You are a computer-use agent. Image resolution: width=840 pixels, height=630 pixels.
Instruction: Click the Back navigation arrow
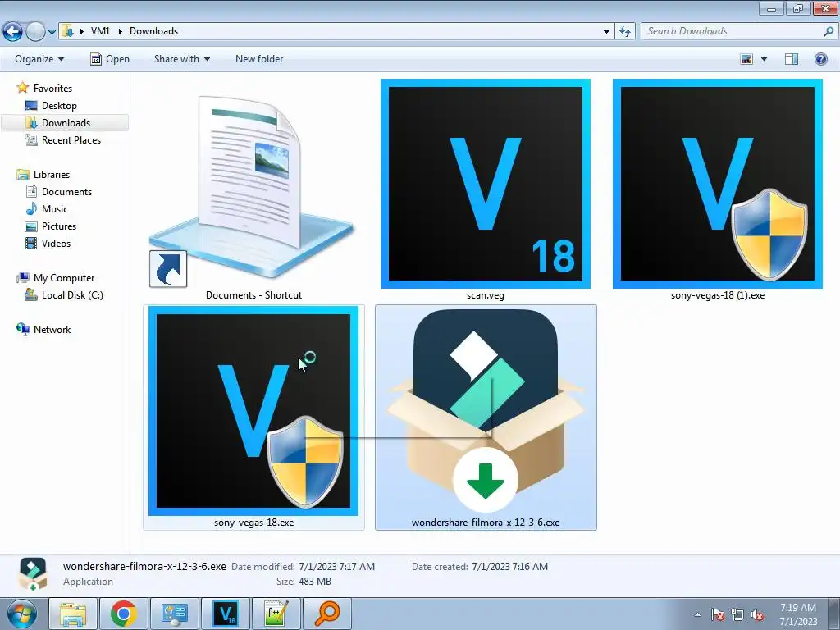pyautogui.click(x=13, y=32)
